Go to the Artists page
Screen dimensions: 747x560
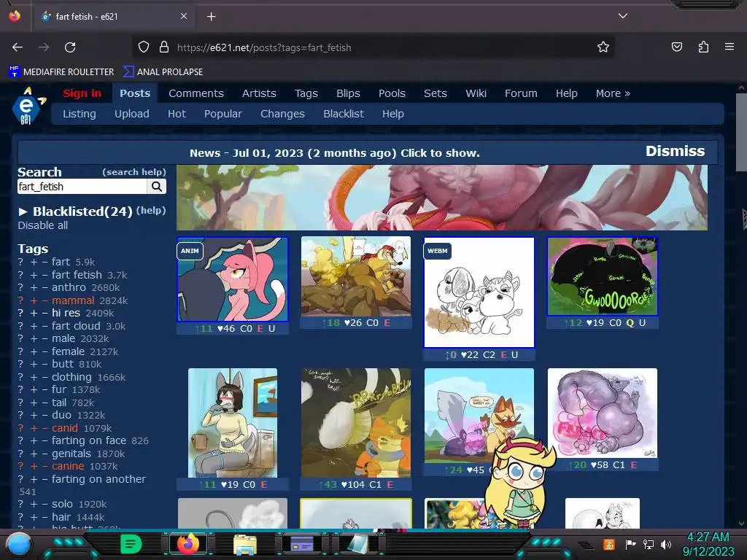coord(259,93)
